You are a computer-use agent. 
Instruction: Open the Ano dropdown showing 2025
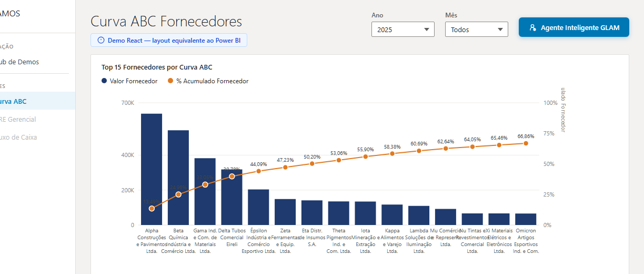402,30
